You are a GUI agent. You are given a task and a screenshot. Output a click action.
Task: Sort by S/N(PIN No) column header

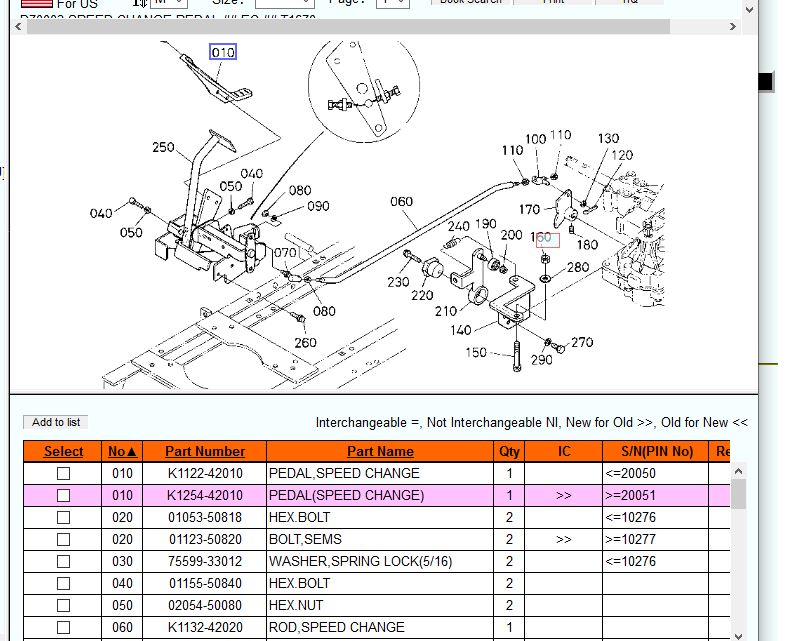pyautogui.click(x=657, y=451)
